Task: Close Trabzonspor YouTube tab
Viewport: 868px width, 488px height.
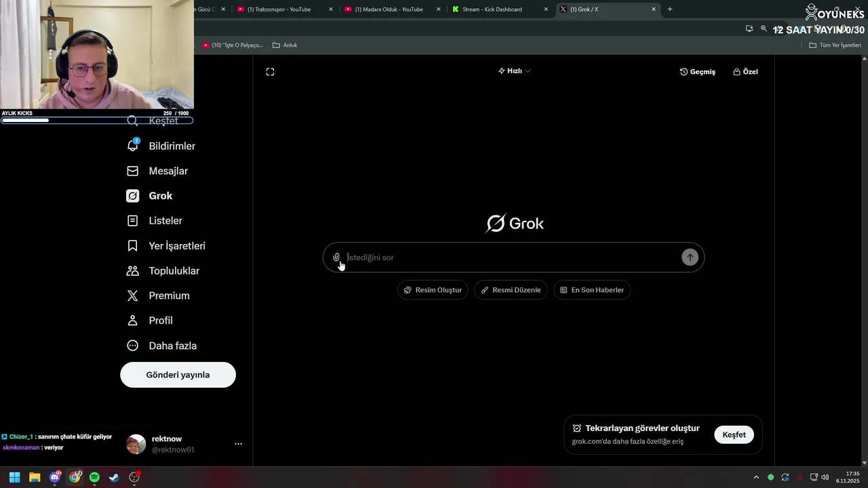Action: point(331,9)
